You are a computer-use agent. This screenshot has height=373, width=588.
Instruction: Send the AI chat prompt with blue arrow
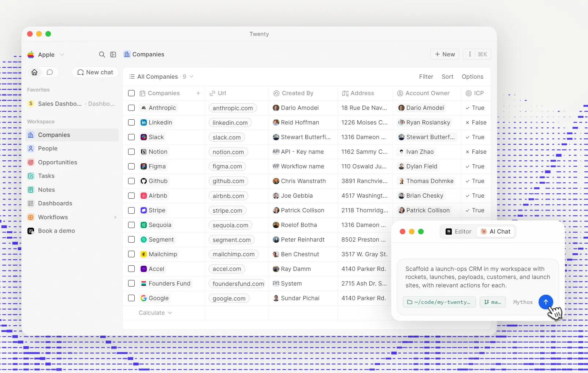(546, 302)
